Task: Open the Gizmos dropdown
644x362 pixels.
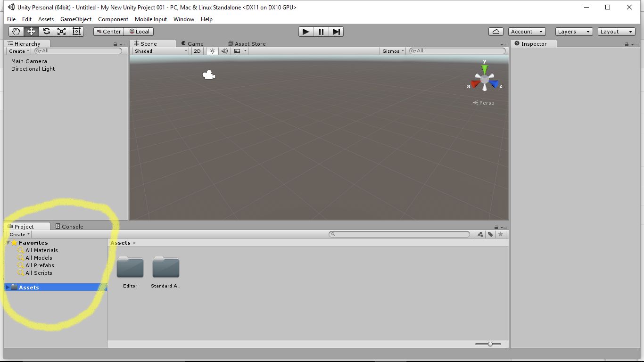Action: click(x=392, y=51)
